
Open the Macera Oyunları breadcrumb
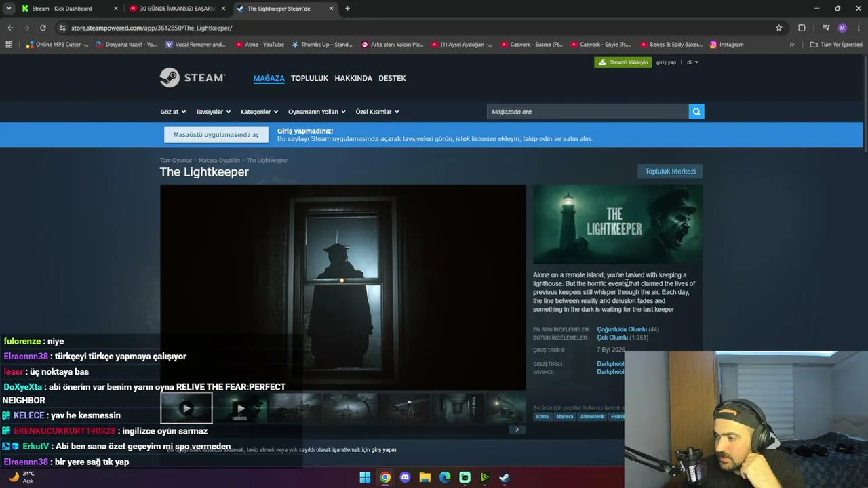pyautogui.click(x=219, y=161)
